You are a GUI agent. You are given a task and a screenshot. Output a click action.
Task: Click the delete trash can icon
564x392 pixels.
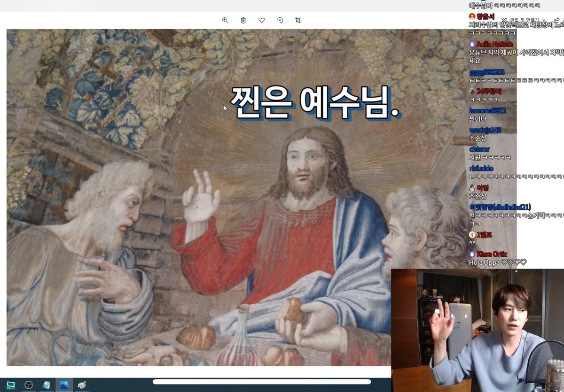click(x=243, y=20)
